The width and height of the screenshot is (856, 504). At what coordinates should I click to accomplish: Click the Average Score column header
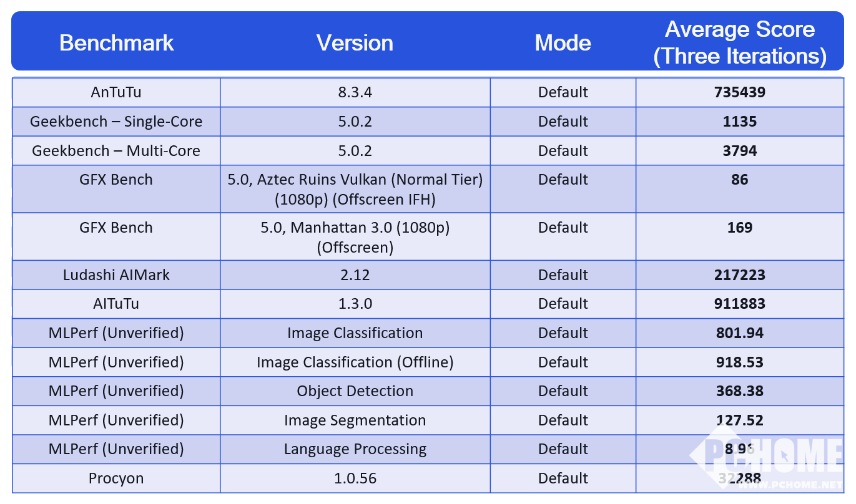740,42
